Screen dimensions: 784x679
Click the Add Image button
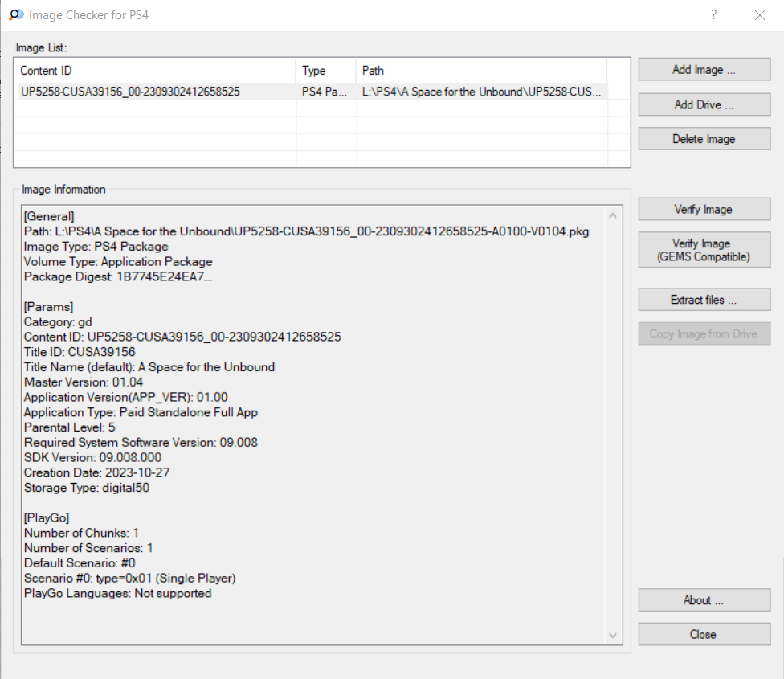pyautogui.click(x=704, y=69)
